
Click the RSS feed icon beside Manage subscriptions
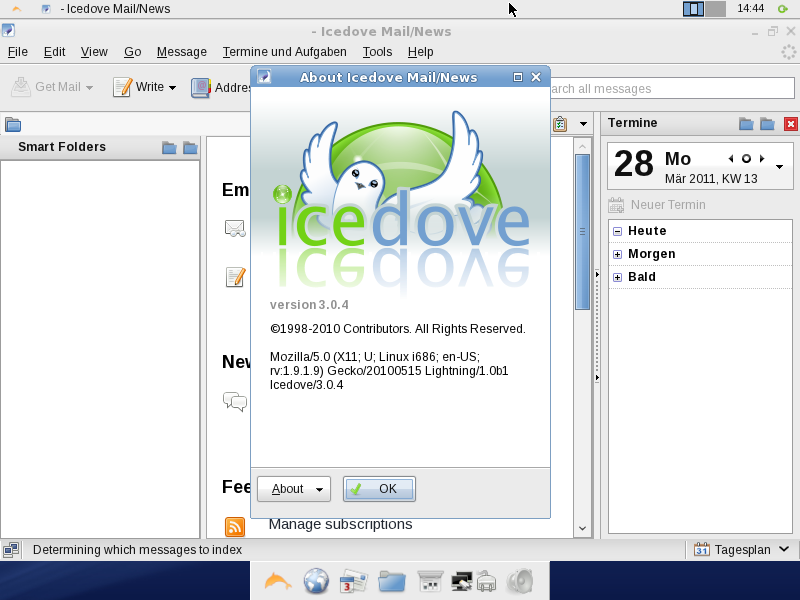[235, 526]
